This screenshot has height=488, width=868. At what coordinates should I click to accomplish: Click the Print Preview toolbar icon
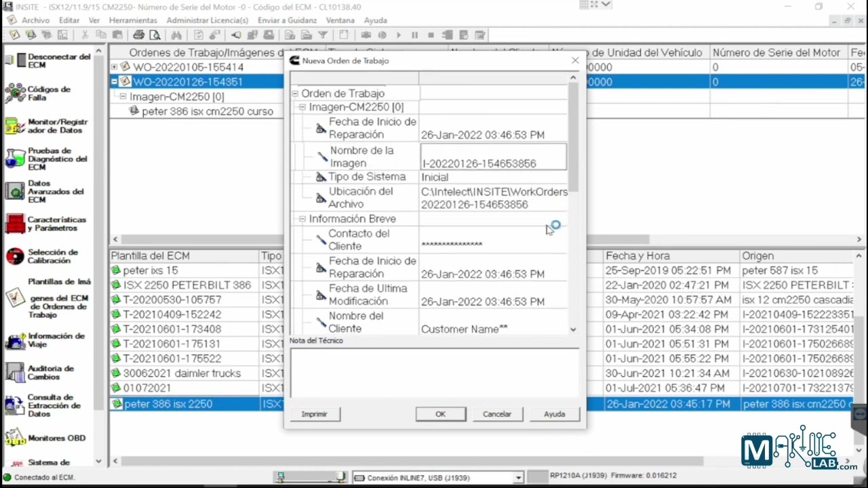tap(155, 35)
